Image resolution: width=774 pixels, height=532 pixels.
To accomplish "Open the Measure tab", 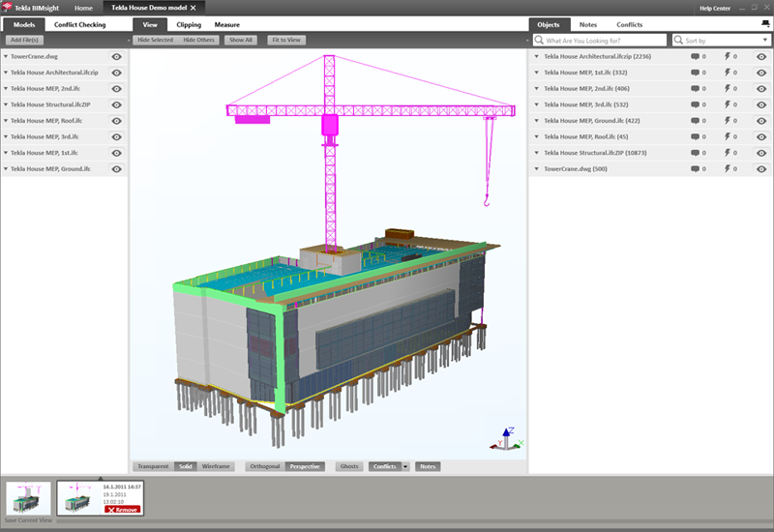I will [227, 24].
